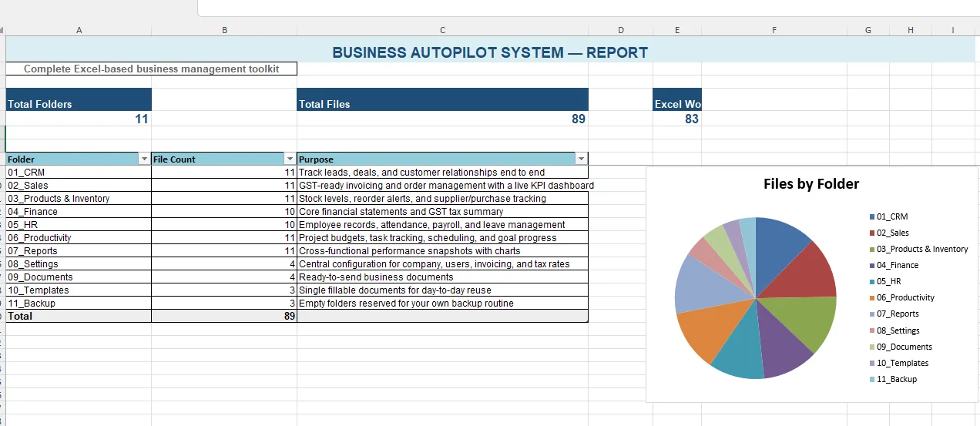Click the 08_Settings legend entry
The height and width of the screenshot is (426, 980).
(x=894, y=330)
